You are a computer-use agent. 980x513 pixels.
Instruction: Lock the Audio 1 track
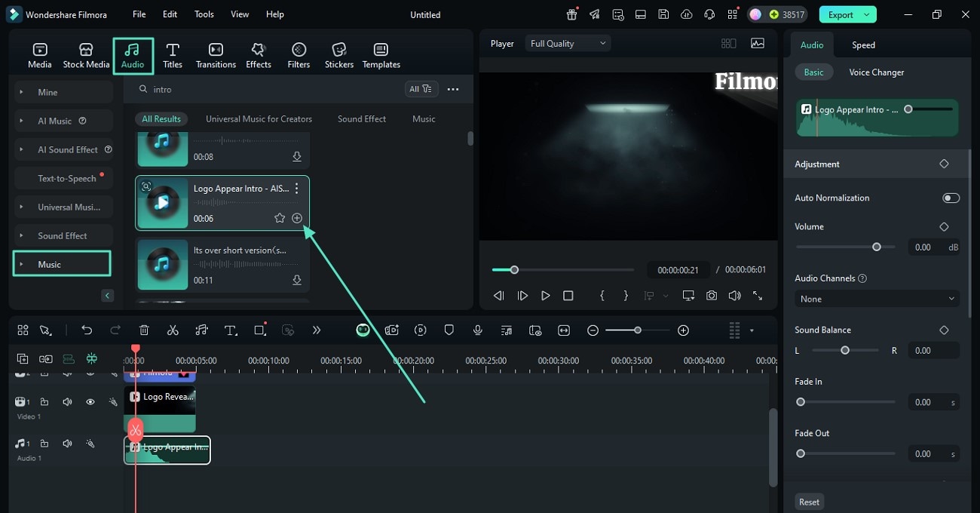(x=44, y=444)
